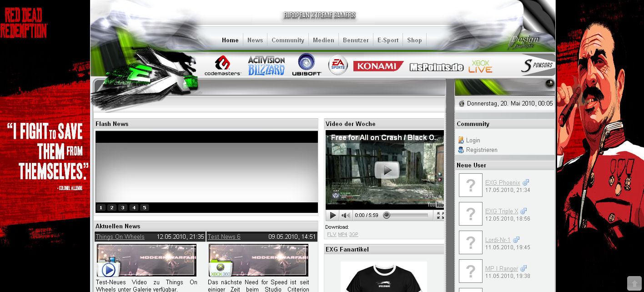Download the video in 3GP format
This screenshot has height=292, width=644.
(x=353, y=235)
